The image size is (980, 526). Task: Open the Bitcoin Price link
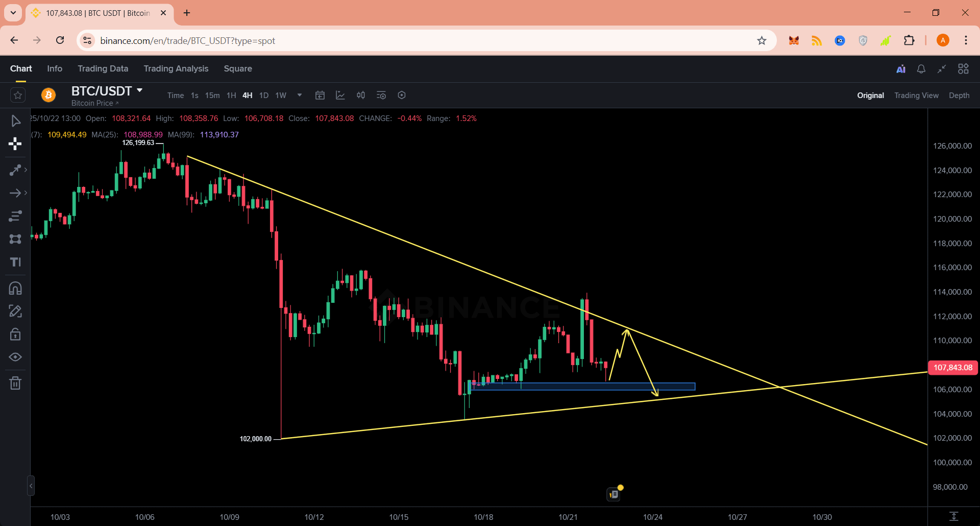(95, 103)
